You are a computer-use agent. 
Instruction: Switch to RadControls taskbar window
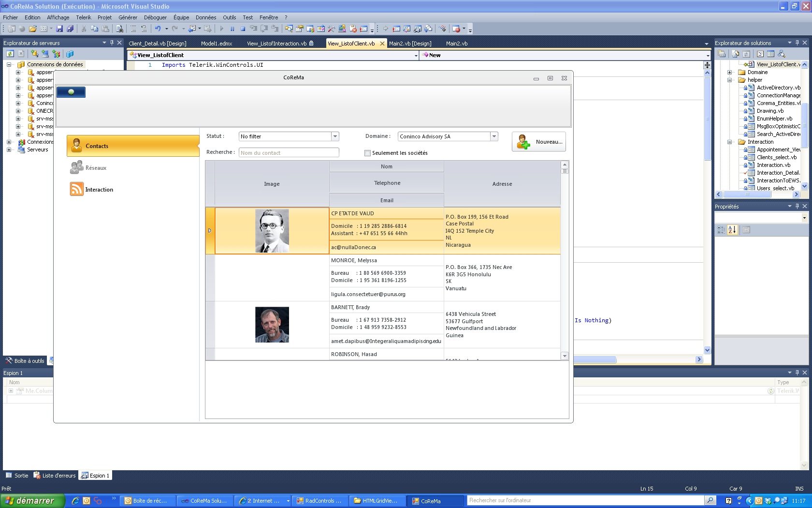[319, 501]
